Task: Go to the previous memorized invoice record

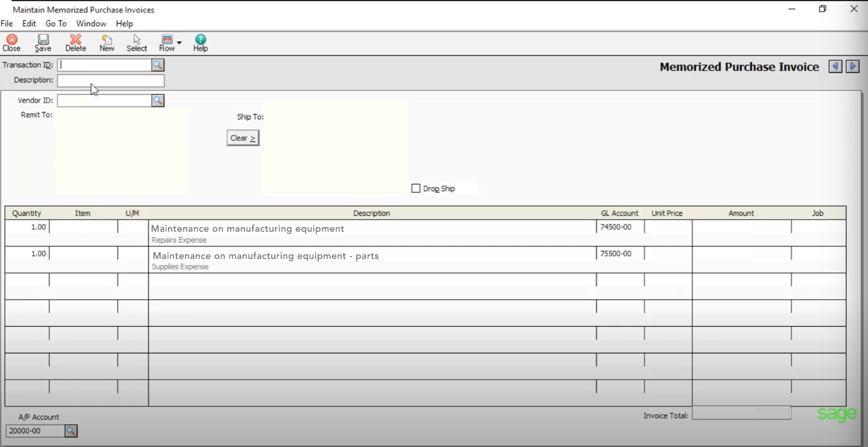Action: coord(835,67)
